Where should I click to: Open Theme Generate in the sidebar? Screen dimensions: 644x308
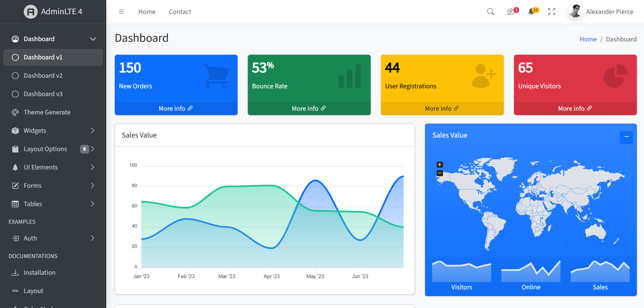[x=47, y=112]
